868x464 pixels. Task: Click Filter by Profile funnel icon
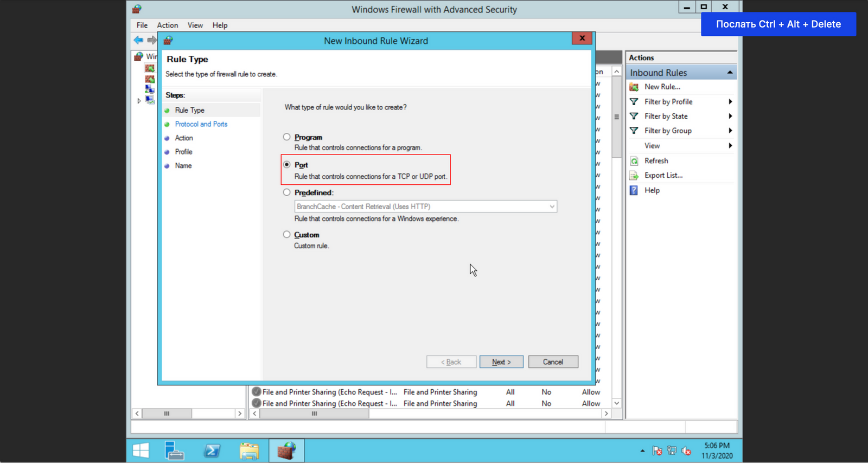click(x=634, y=102)
